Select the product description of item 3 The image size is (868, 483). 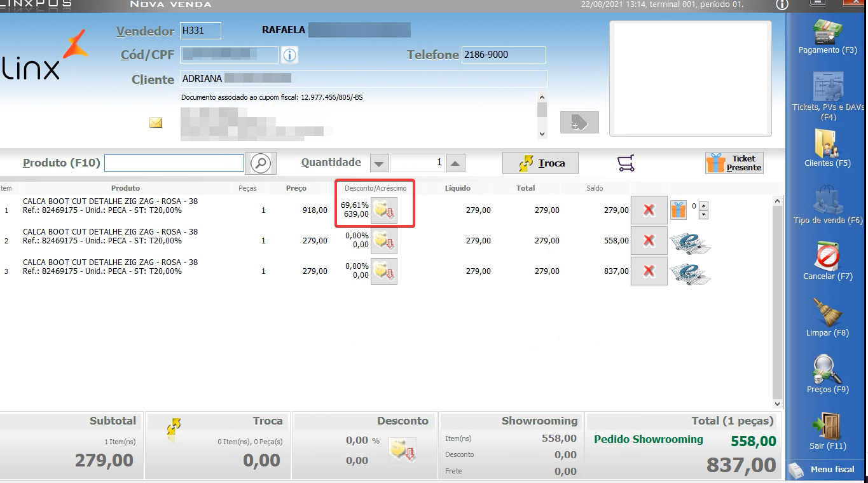110,267
